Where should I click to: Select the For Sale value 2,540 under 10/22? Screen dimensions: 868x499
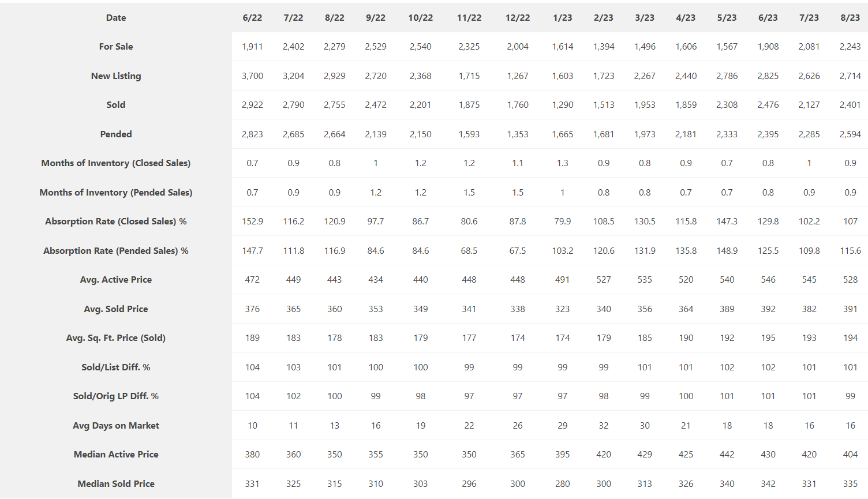[x=421, y=47]
